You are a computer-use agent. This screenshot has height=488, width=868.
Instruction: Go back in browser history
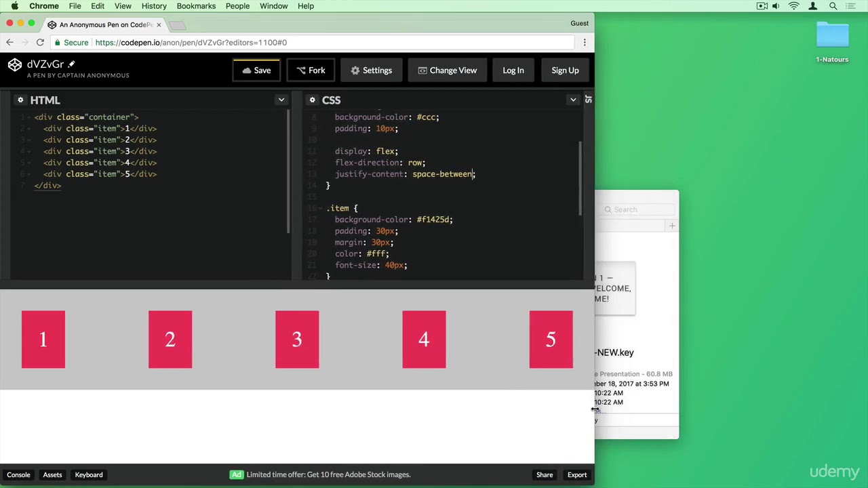coord(9,43)
